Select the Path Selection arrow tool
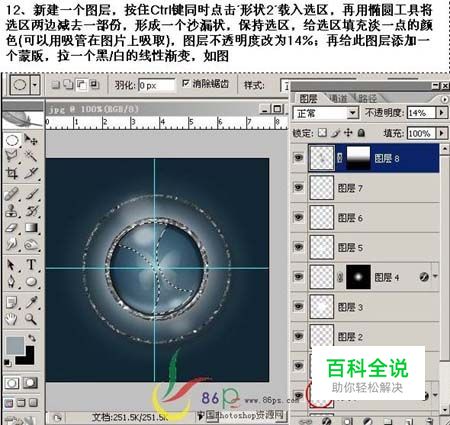 pos(12,265)
